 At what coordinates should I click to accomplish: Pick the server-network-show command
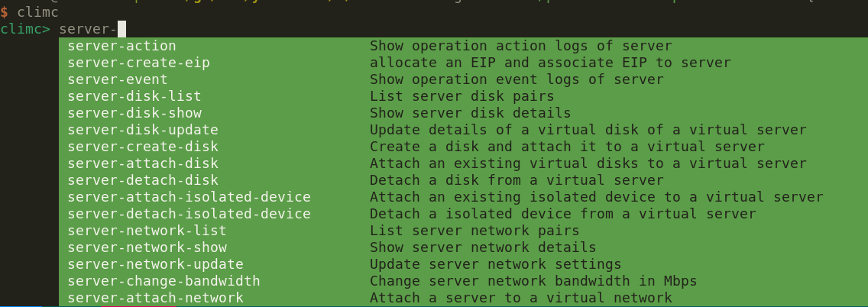[147, 247]
